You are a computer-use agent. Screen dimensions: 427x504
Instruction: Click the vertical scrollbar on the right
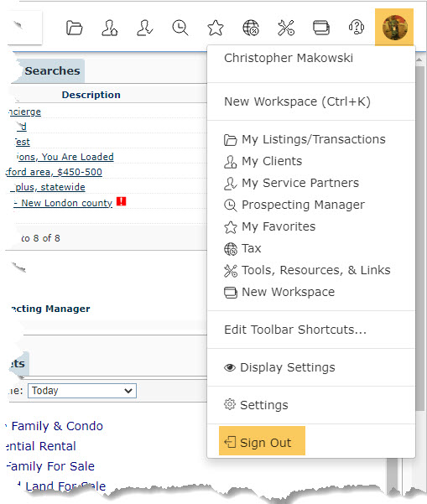419,238
